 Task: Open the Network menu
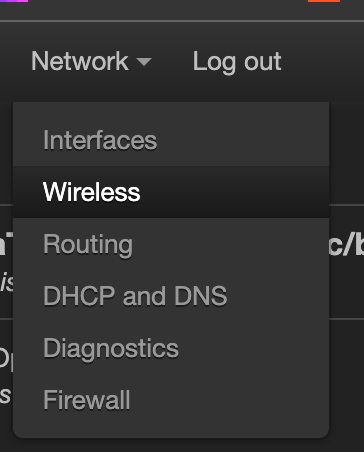(91, 61)
